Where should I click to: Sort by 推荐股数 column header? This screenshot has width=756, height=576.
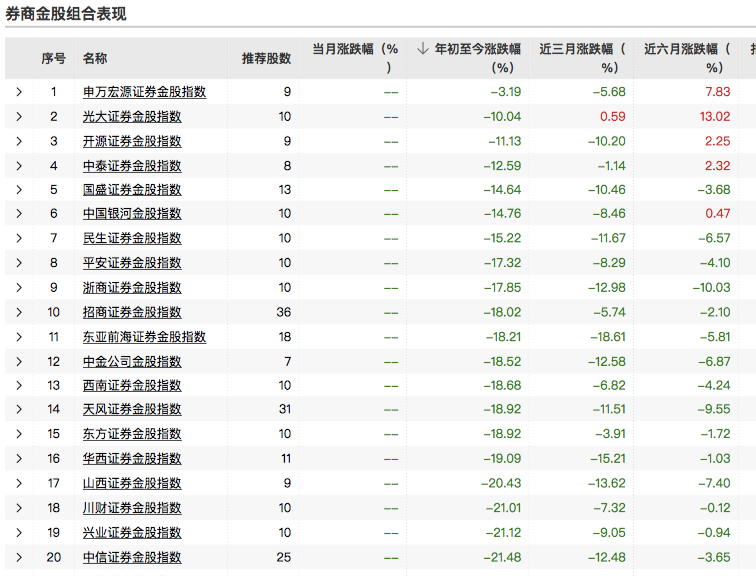pos(267,58)
